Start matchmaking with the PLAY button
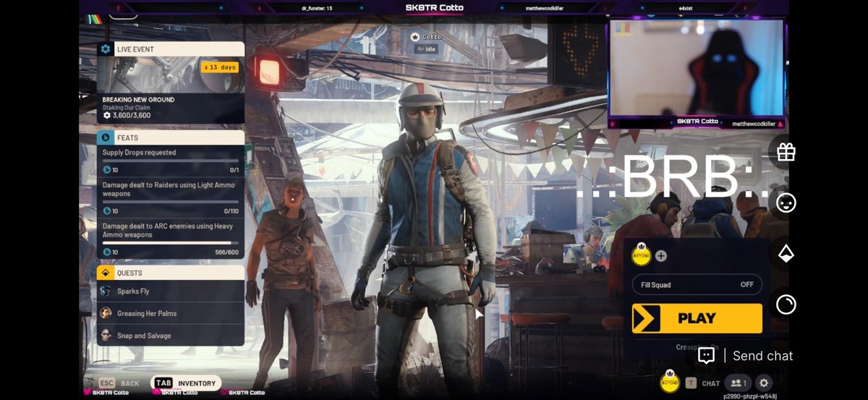 click(697, 318)
